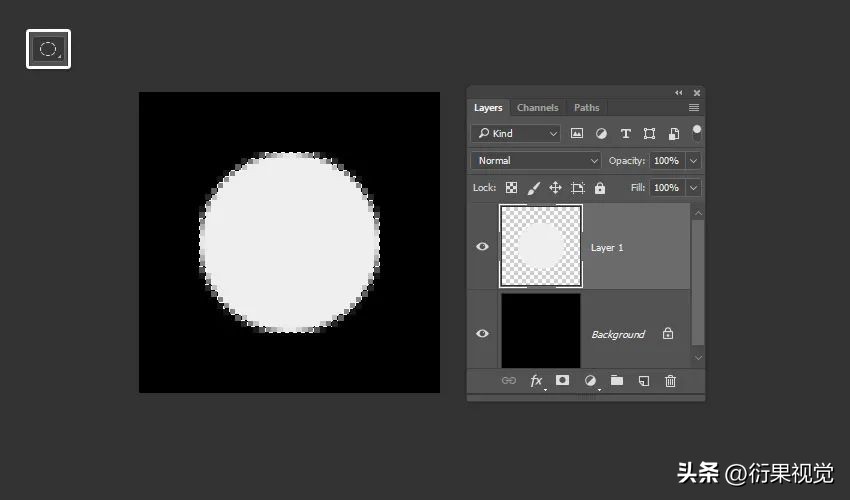Open the fx layer style menu
Viewport: 850px width, 500px height.
click(536, 381)
